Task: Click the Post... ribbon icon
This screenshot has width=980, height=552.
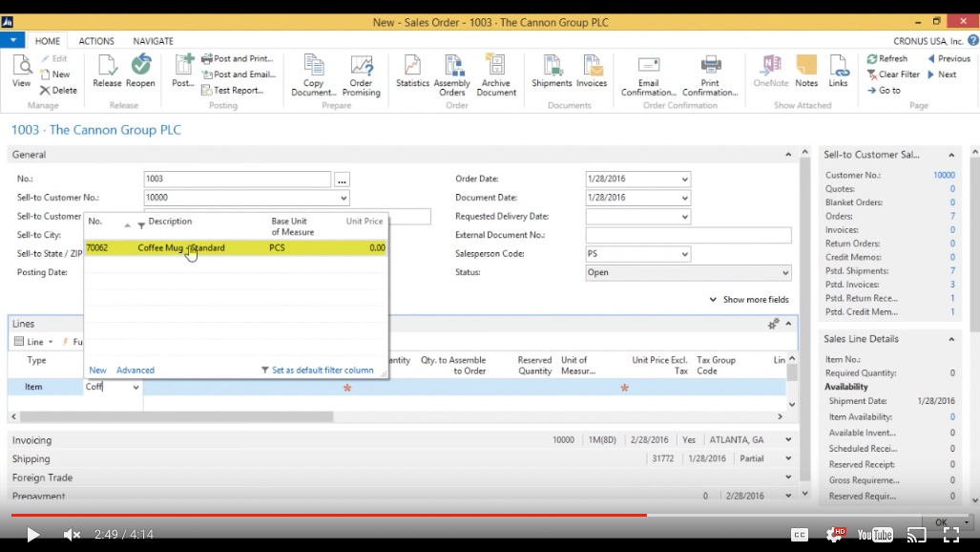Action: pyautogui.click(x=183, y=72)
